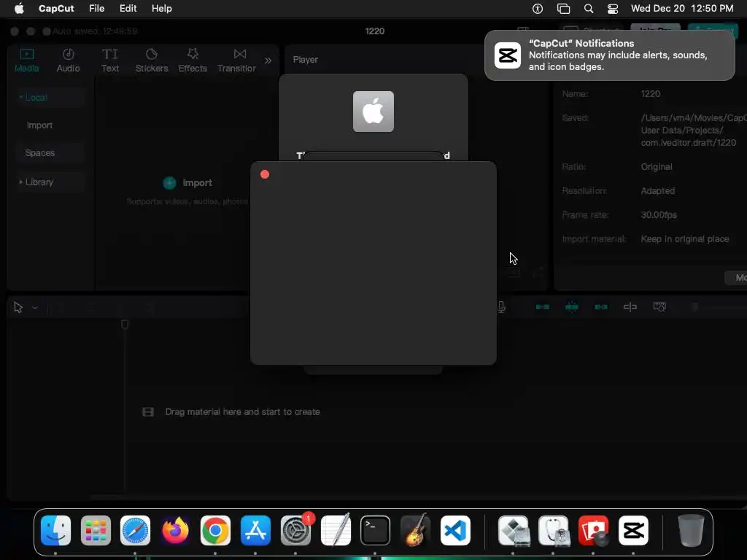The width and height of the screenshot is (747, 560).
Task: Open TextEdit from the Dock
Action: (x=336, y=530)
